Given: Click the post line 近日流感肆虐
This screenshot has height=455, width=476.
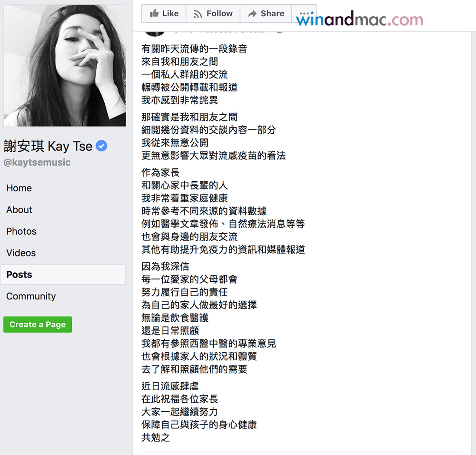Looking at the screenshot, I should click(x=170, y=386).
